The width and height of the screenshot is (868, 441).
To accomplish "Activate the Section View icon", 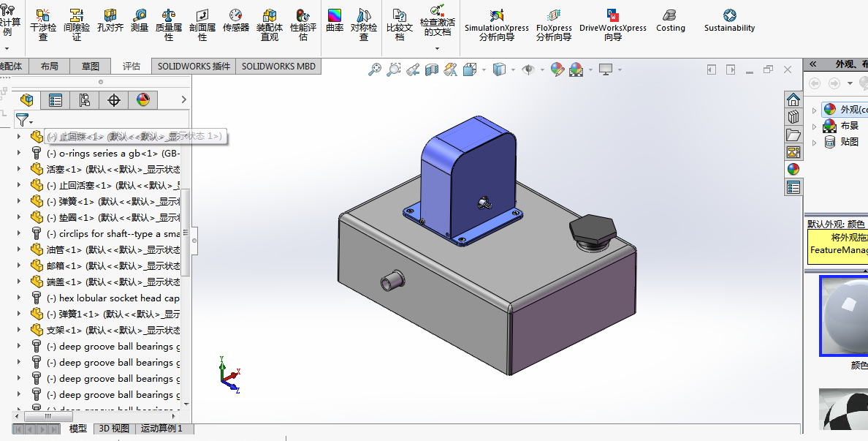I will pos(431,69).
